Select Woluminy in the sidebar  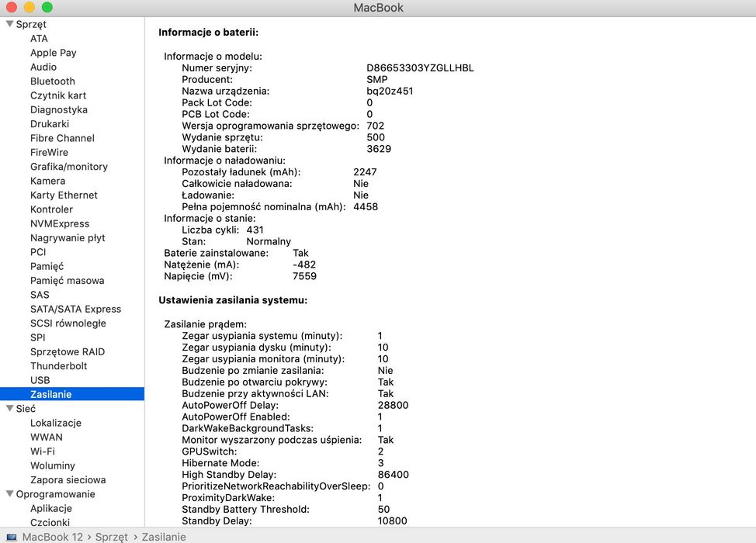(53, 465)
